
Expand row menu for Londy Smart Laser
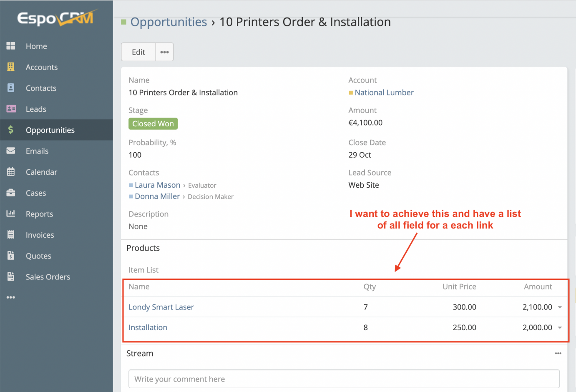coord(560,307)
